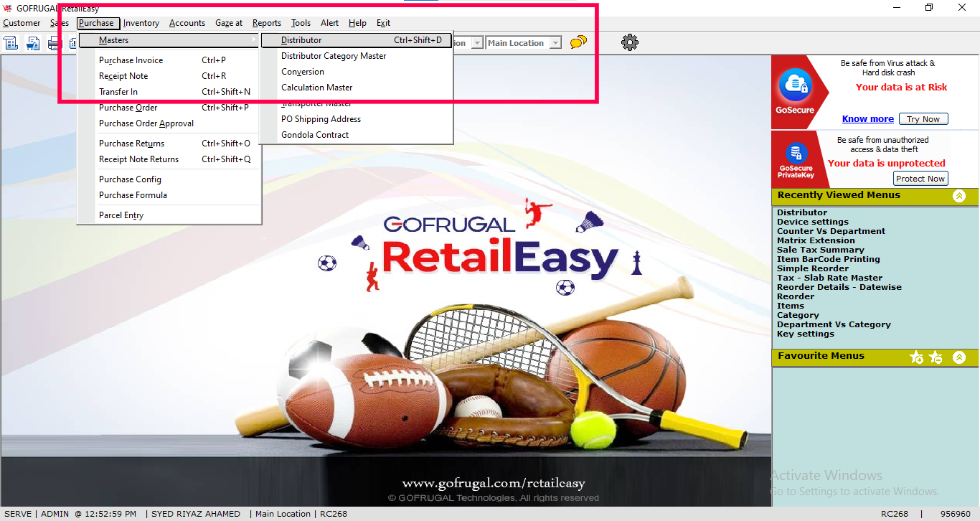Open the yellow chat bubbles icon
This screenshot has height=521, width=980.
click(578, 43)
